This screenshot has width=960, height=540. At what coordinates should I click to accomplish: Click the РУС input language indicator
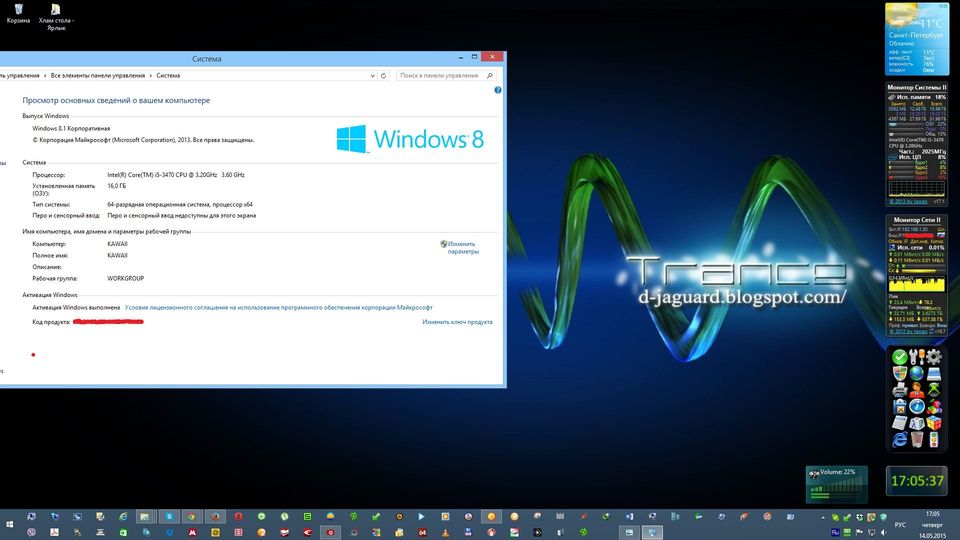tap(900, 525)
